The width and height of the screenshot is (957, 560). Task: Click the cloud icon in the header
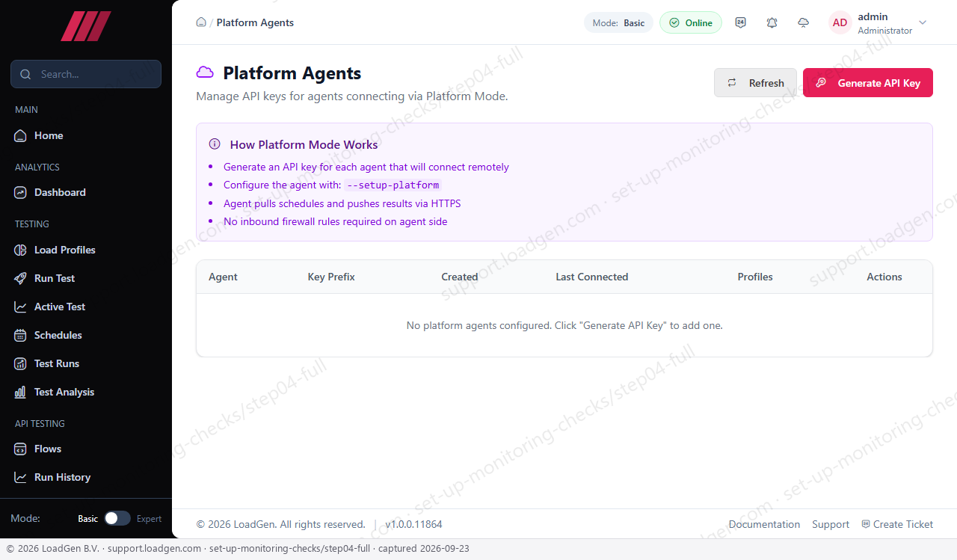pyautogui.click(x=804, y=22)
